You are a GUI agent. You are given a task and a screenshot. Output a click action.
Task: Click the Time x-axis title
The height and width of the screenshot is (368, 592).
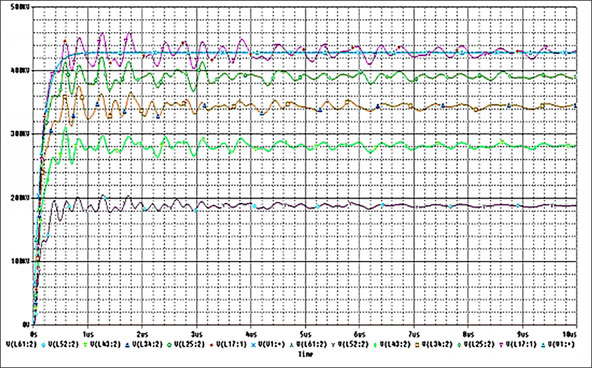tap(306, 354)
